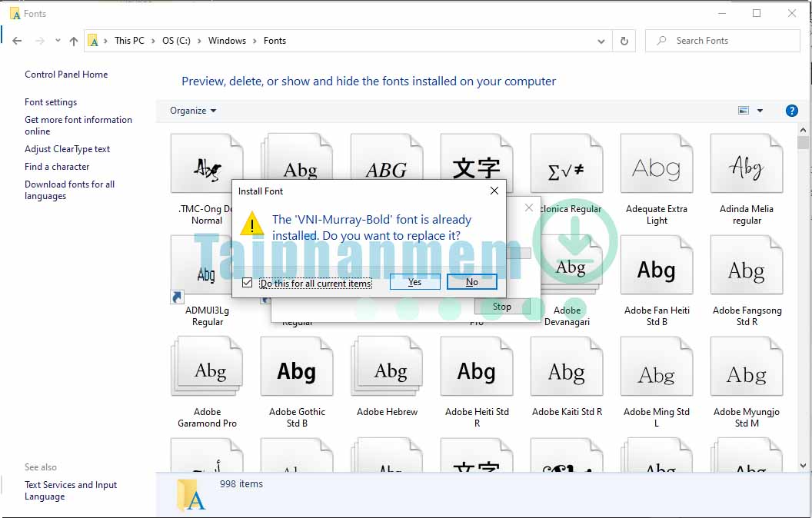812x518 pixels.
Task: Select Adequate Extra Light font icon
Action: click(x=657, y=169)
